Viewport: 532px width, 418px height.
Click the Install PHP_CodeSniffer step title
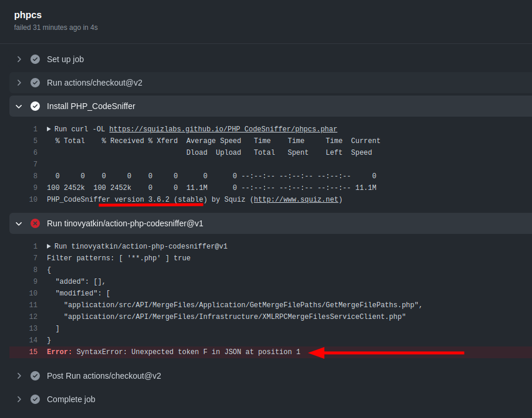91,107
